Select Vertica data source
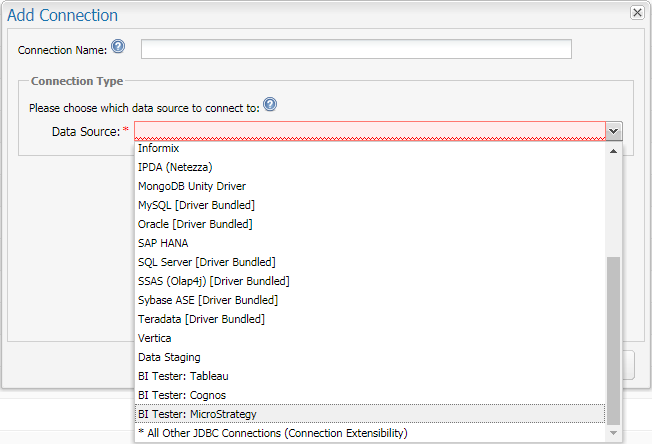652x444 pixels. pyautogui.click(x=155, y=338)
